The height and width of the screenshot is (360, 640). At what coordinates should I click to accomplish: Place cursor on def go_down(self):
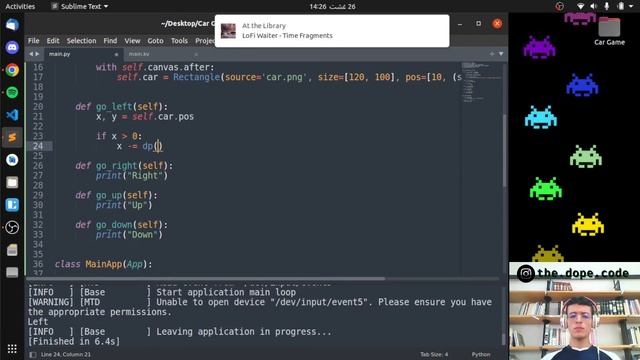(121, 224)
